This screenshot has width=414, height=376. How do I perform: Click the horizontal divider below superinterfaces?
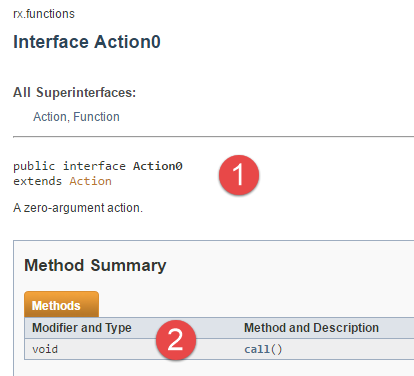(213, 136)
